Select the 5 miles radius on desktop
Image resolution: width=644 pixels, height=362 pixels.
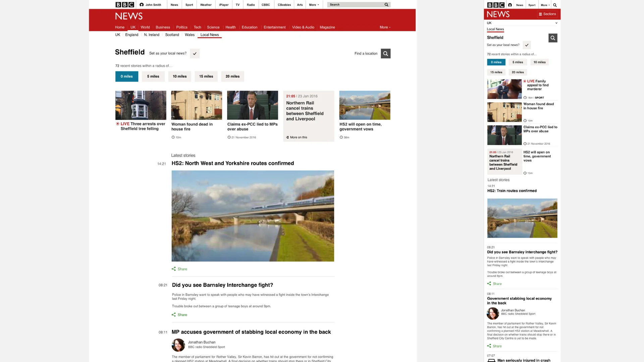pos(153,76)
